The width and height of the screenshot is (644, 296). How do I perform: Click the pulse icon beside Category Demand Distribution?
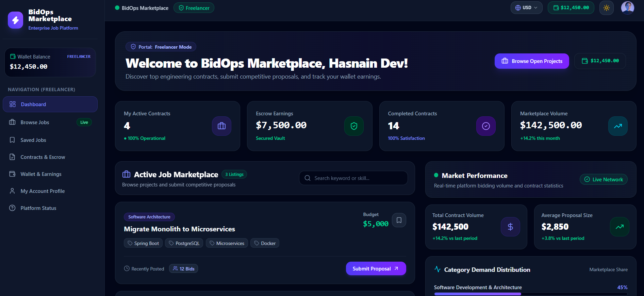tap(437, 269)
